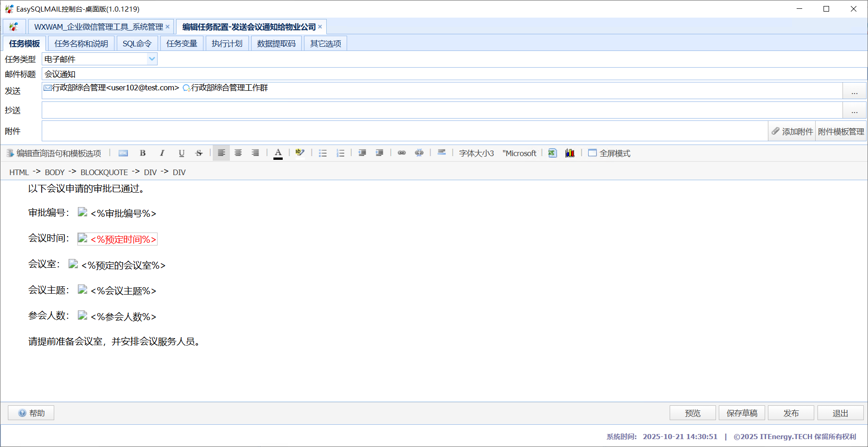Click the 保存草稿 button

741,413
